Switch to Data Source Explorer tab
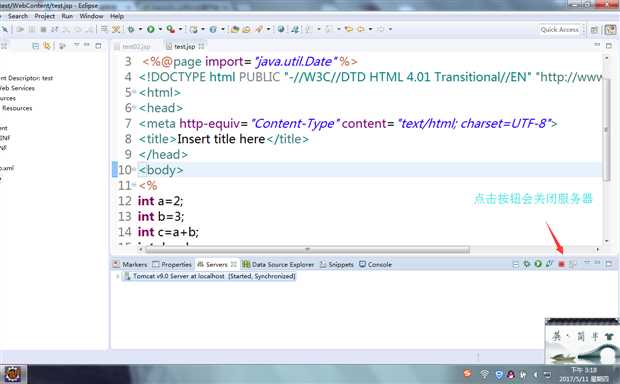Screen dimensions: 620x384 278,264
